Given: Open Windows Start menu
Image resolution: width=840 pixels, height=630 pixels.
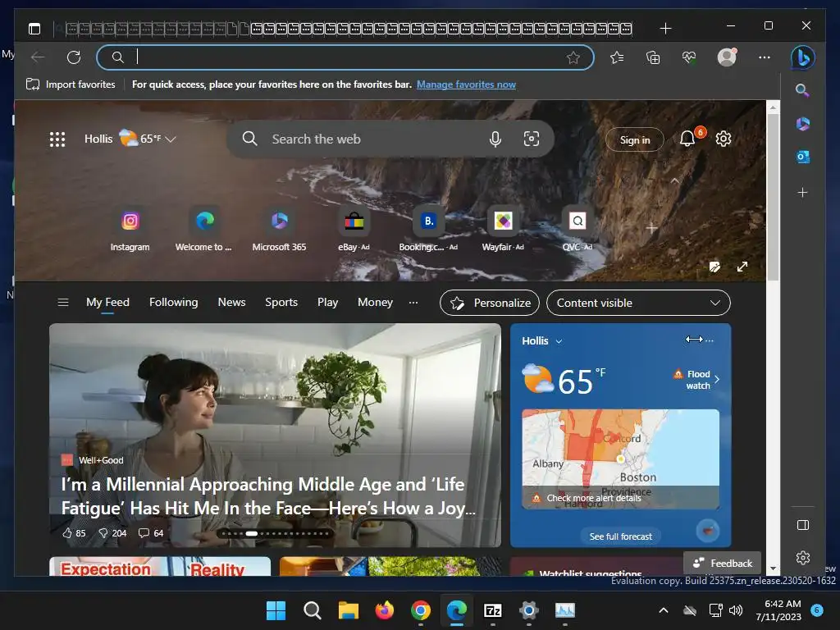Looking at the screenshot, I should click(x=276, y=610).
